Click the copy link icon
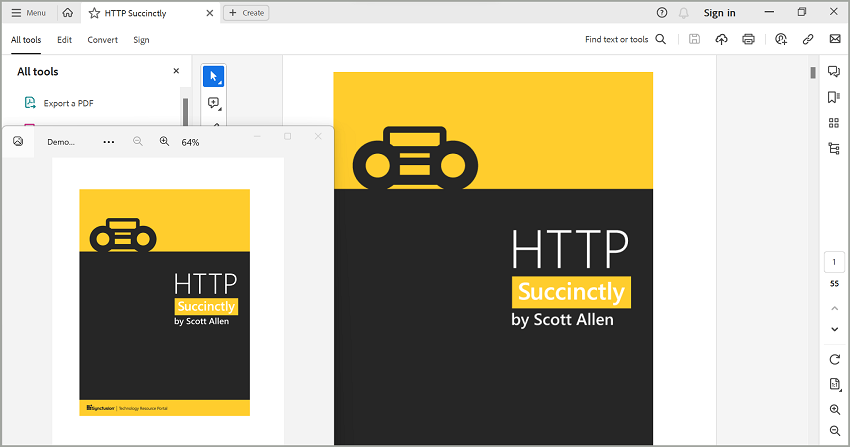Viewport: 850px width, 447px height. [x=808, y=39]
